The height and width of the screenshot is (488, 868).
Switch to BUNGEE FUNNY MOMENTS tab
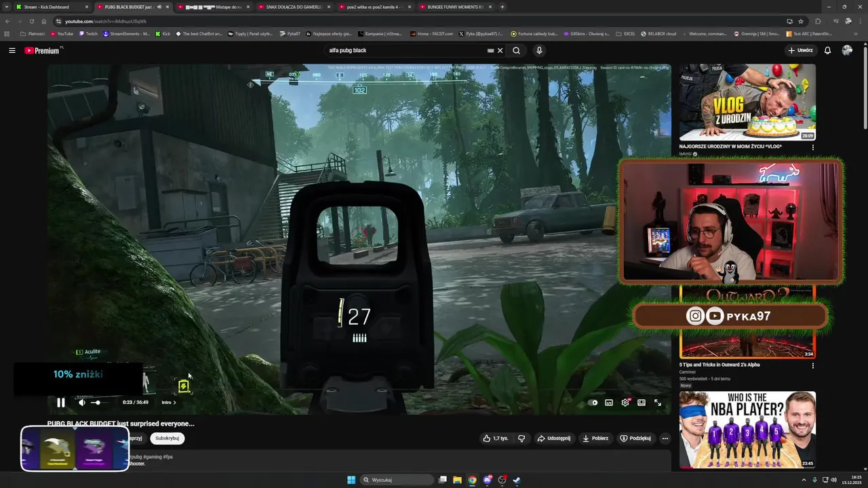455,7
